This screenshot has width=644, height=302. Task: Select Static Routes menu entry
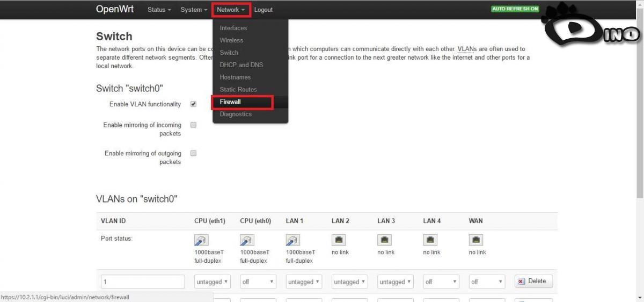tap(238, 90)
